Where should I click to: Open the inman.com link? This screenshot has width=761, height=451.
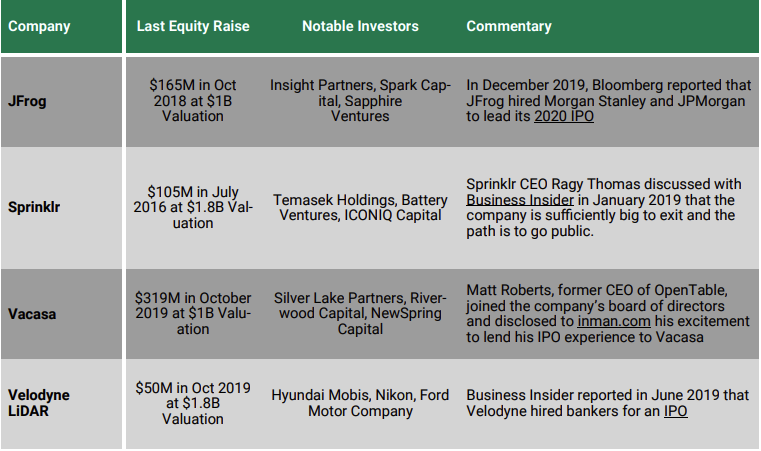coord(614,321)
